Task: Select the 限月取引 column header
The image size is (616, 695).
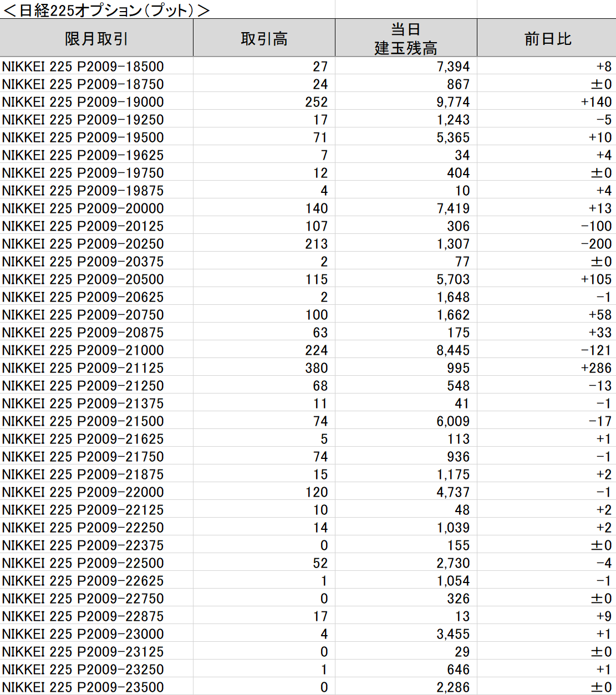Action: (96, 38)
